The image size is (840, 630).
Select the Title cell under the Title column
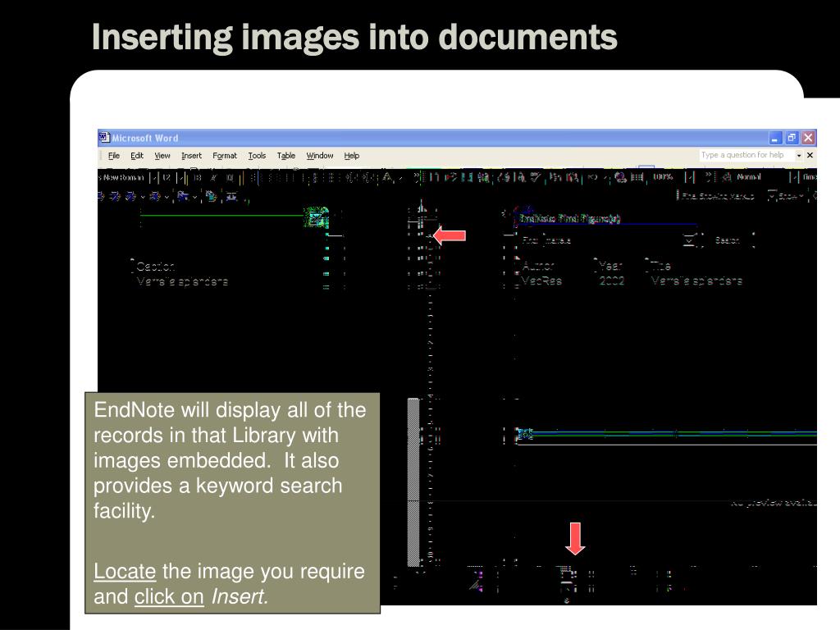pos(696,281)
